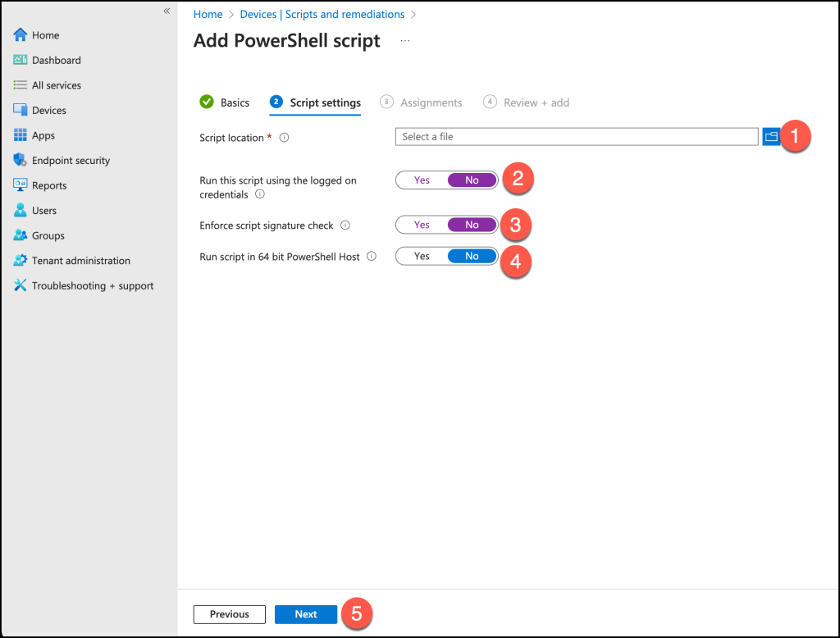
Task: Select the Endpoint security shield icon
Action: (x=21, y=161)
